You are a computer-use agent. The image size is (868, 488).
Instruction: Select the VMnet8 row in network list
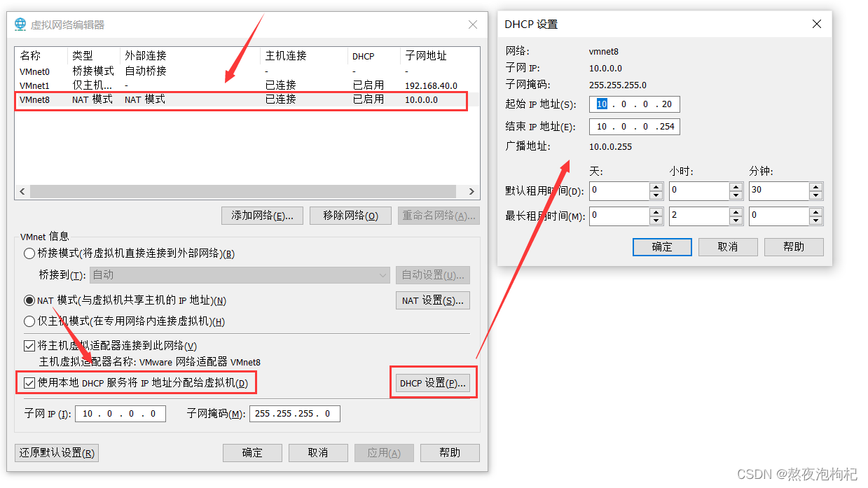click(x=210, y=99)
